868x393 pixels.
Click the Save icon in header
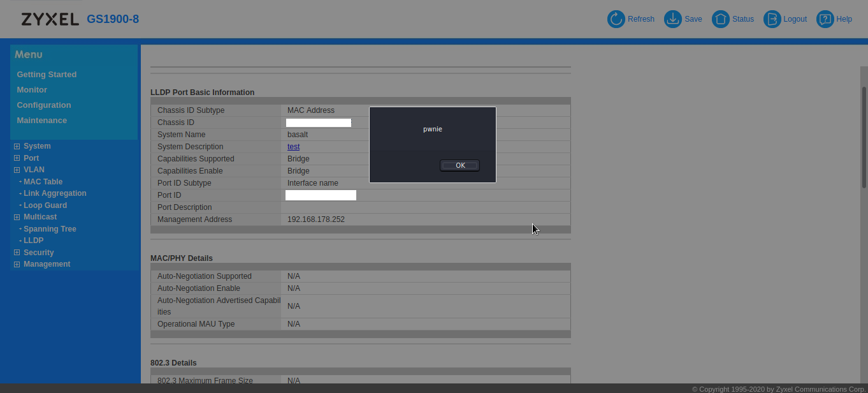(x=673, y=19)
